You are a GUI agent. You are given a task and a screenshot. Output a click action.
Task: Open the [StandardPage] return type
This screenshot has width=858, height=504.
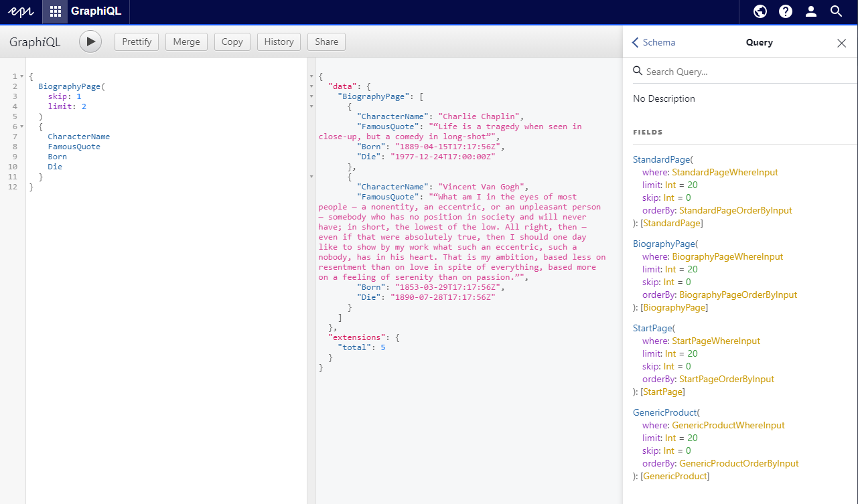coord(672,223)
